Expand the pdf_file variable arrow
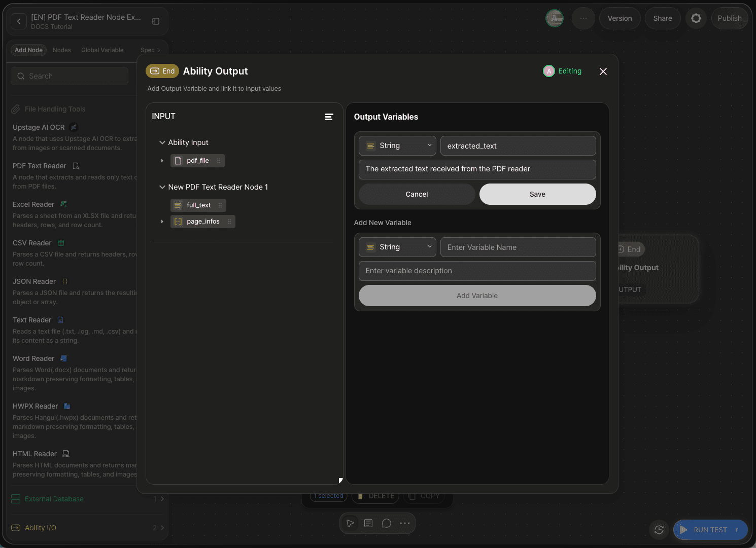The image size is (756, 548). point(162,161)
